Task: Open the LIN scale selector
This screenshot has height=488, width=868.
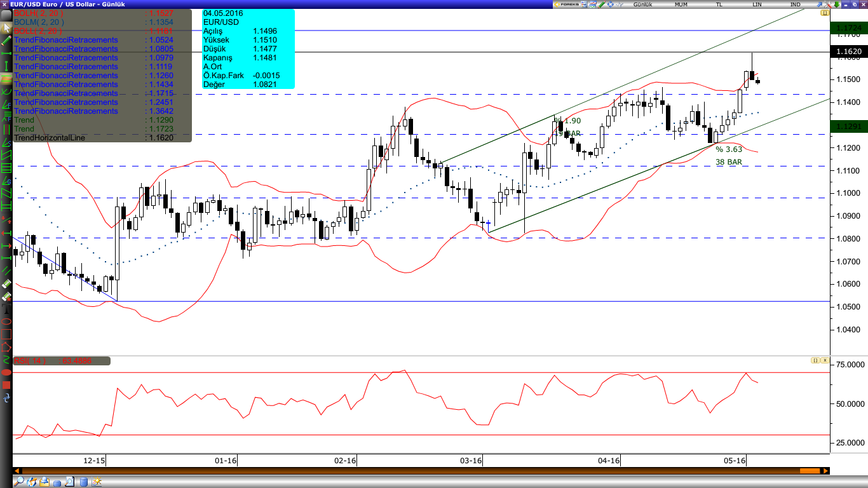Action: 757,4
